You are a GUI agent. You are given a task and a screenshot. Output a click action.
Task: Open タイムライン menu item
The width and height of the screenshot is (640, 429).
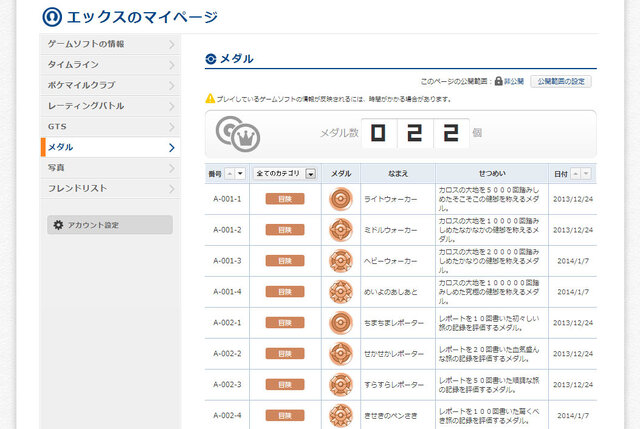pyautogui.click(x=110, y=65)
